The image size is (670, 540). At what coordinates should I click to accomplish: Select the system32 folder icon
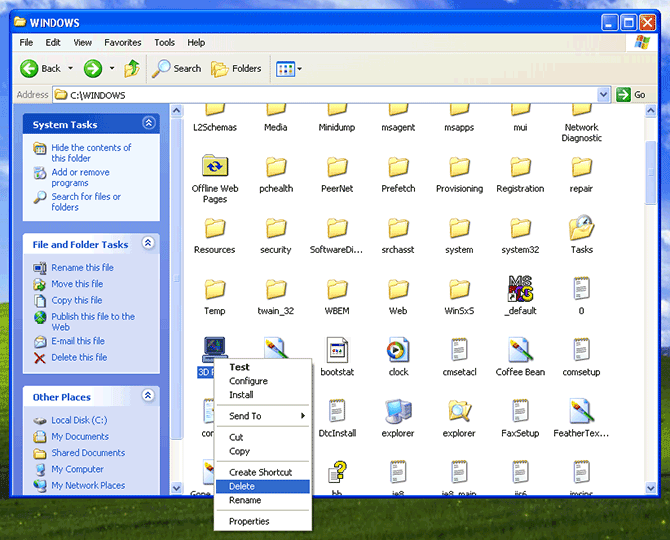520,228
